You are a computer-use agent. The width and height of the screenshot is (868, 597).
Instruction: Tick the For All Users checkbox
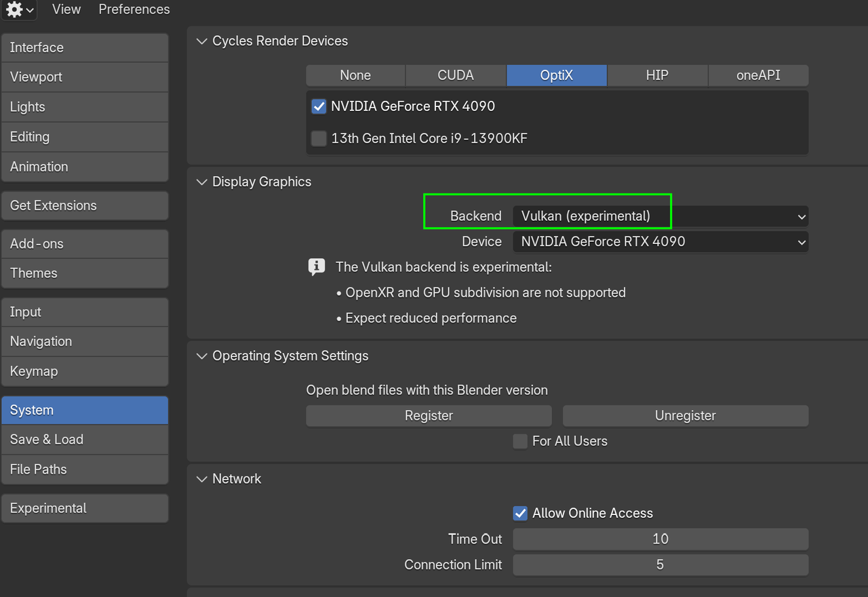tap(520, 442)
